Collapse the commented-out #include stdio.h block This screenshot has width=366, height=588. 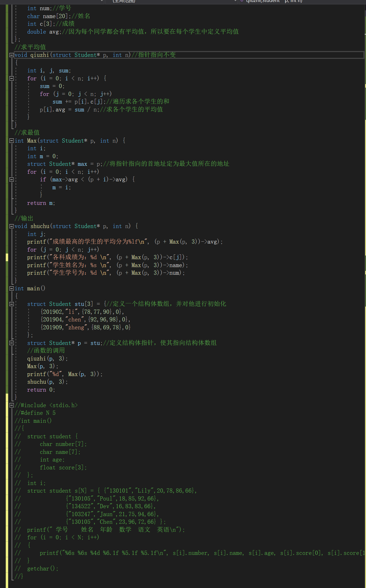tap(11, 405)
